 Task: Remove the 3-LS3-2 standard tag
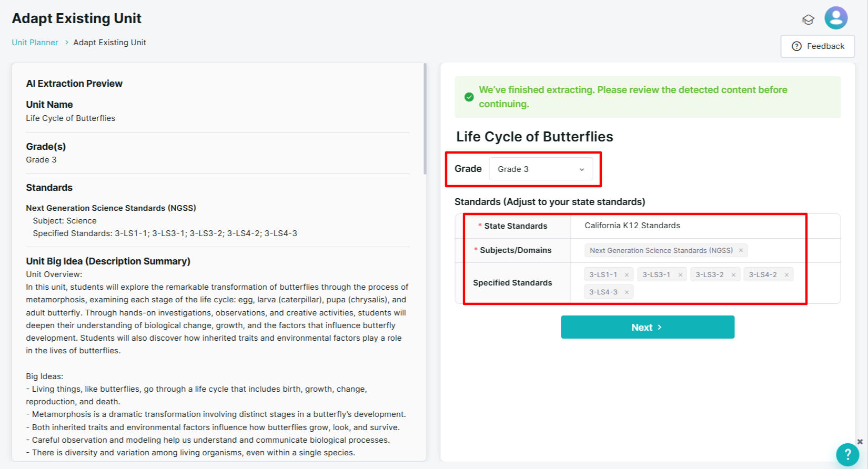(733, 275)
